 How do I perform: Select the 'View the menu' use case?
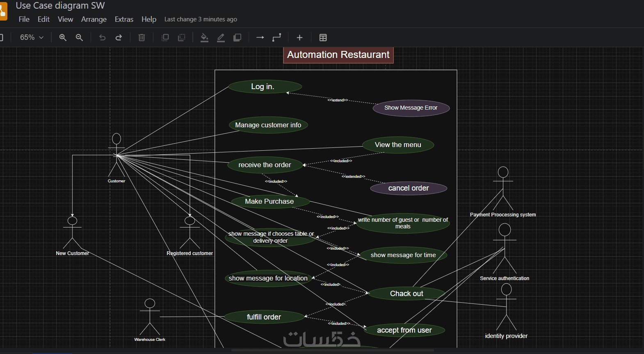pos(398,145)
